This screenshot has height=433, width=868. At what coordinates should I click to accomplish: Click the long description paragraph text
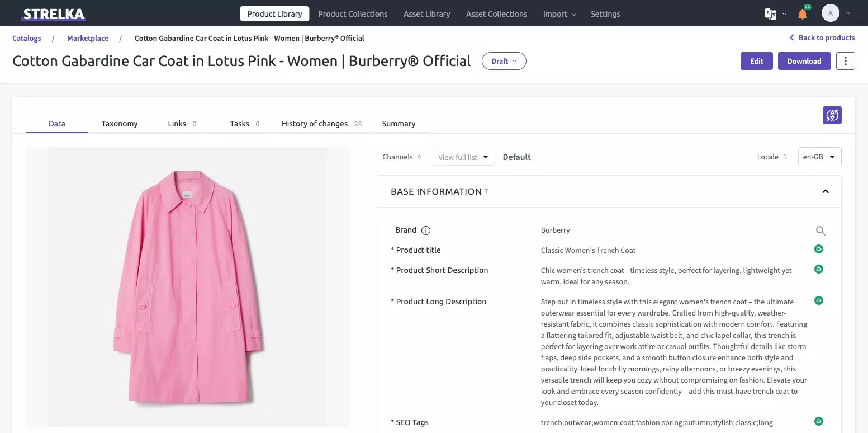pyautogui.click(x=674, y=352)
